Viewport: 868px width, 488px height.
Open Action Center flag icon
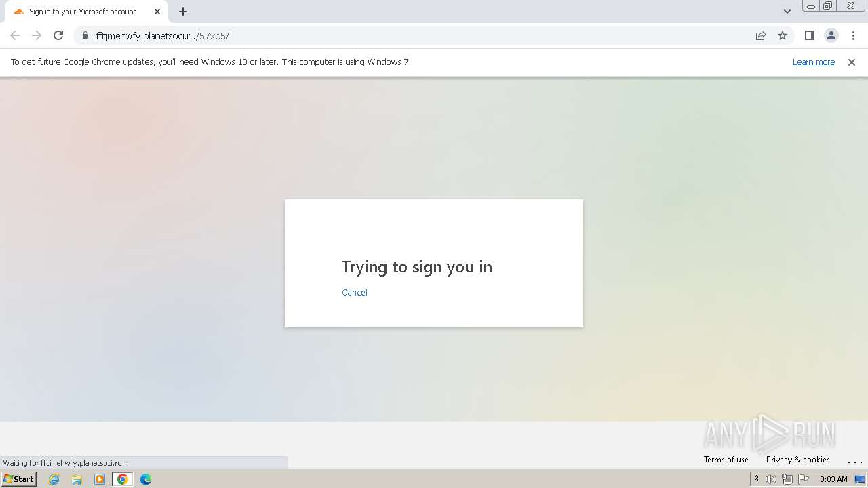point(804,479)
